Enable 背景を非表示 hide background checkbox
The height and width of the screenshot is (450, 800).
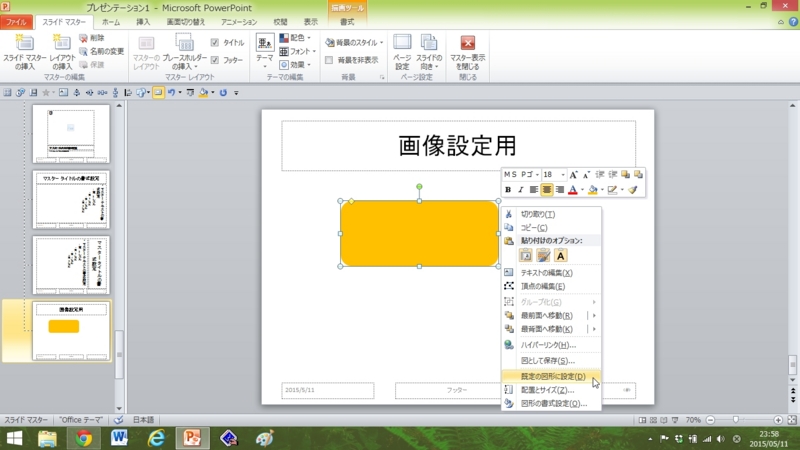click(x=329, y=60)
